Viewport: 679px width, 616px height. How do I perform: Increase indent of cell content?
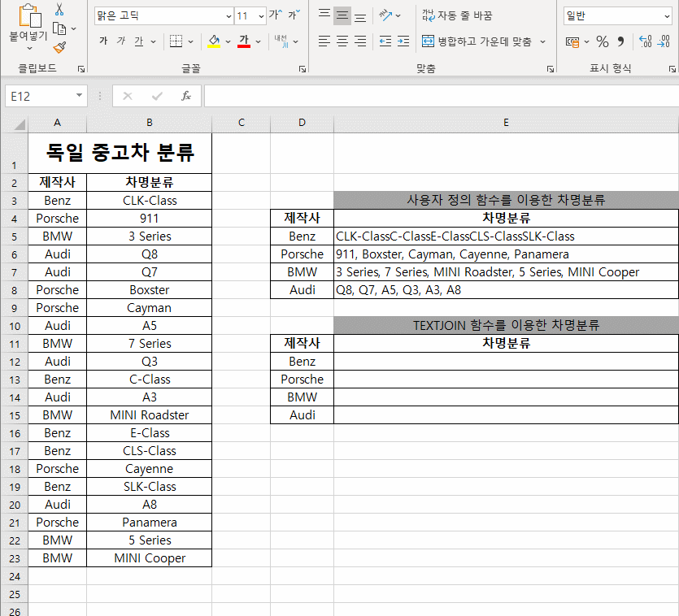pyautogui.click(x=403, y=41)
